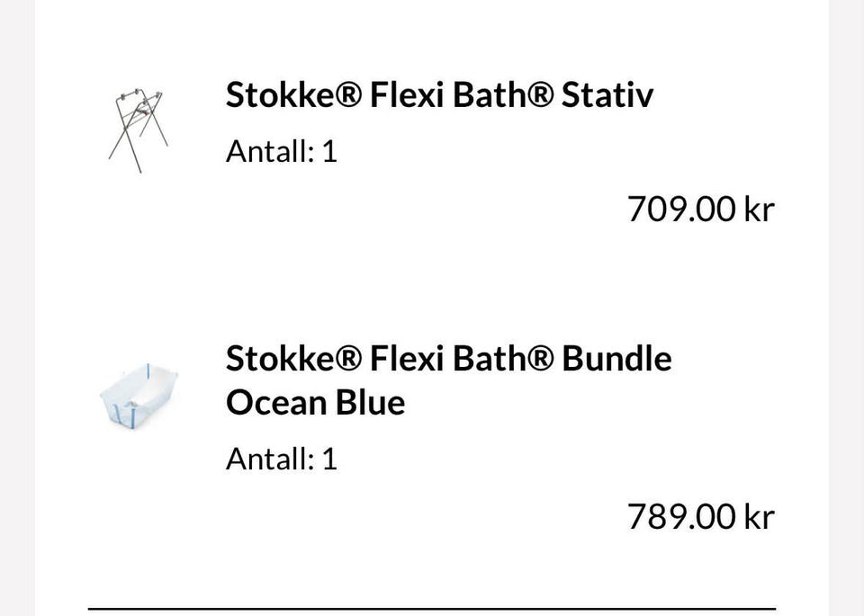
Task: Click the kr currency text after 789.00
Action: (759, 517)
